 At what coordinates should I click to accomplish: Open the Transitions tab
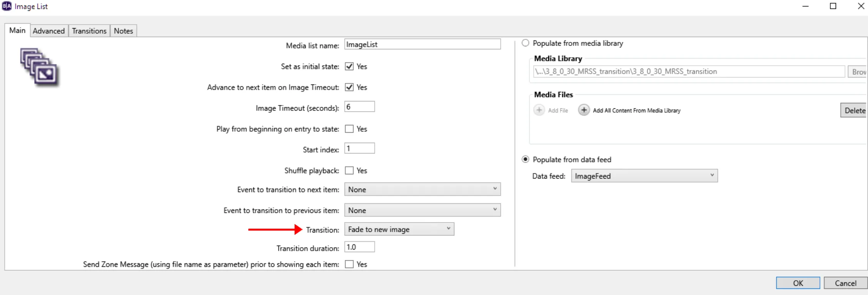click(89, 31)
